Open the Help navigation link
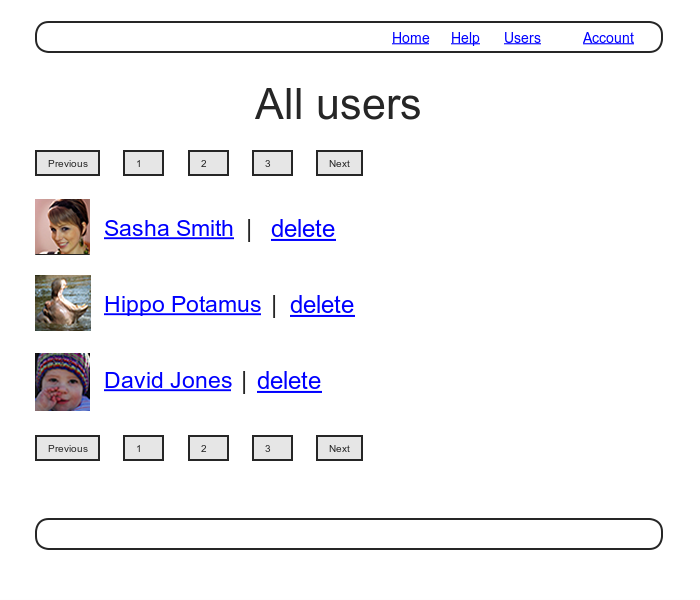700x600 pixels. [x=465, y=38]
